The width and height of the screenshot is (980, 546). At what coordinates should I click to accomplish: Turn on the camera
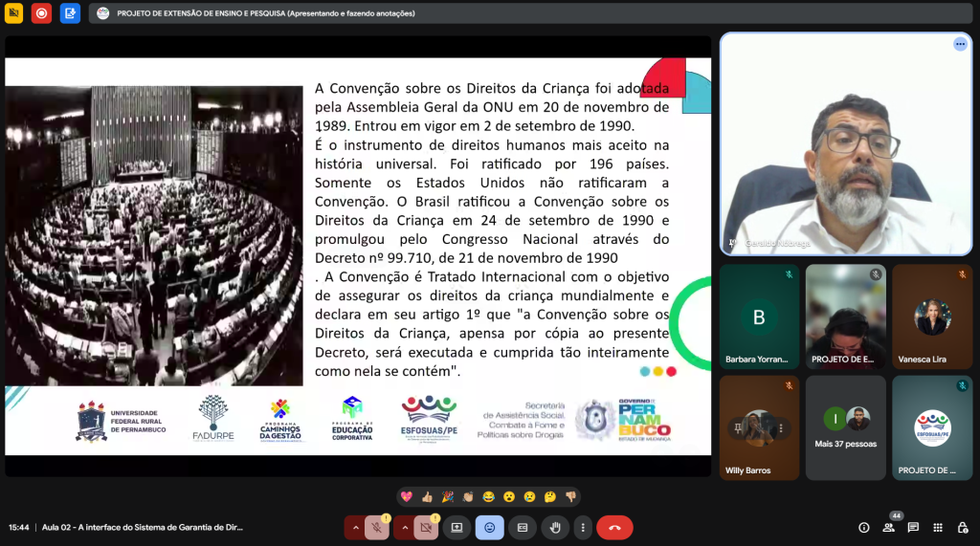click(426, 527)
